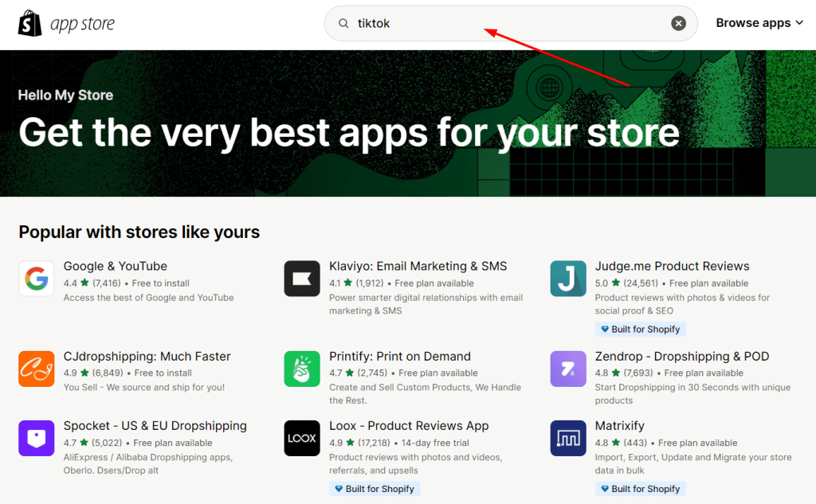This screenshot has width=816, height=504.
Task: Click the Google & YouTube app icon
Action: pos(37,279)
